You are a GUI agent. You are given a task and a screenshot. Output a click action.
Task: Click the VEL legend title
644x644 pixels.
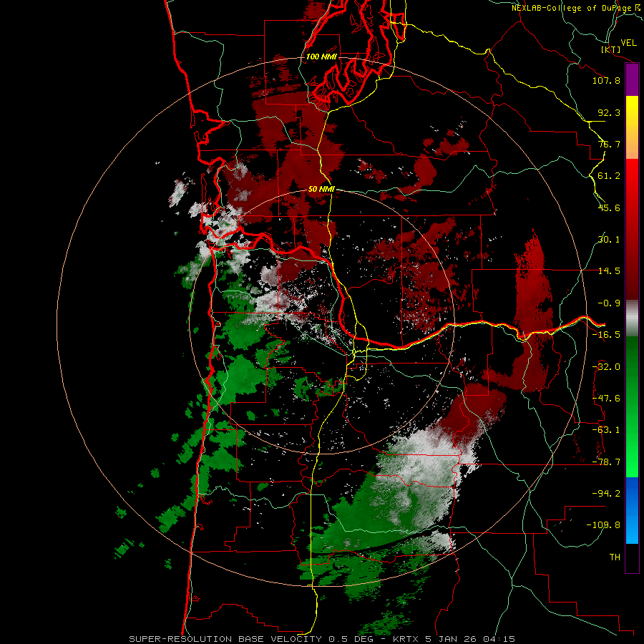point(628,42)
